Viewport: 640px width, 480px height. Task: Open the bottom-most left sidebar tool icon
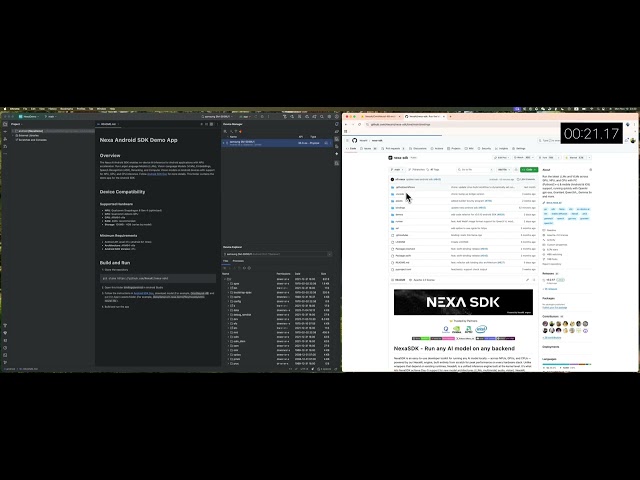[x=5, y=362]
